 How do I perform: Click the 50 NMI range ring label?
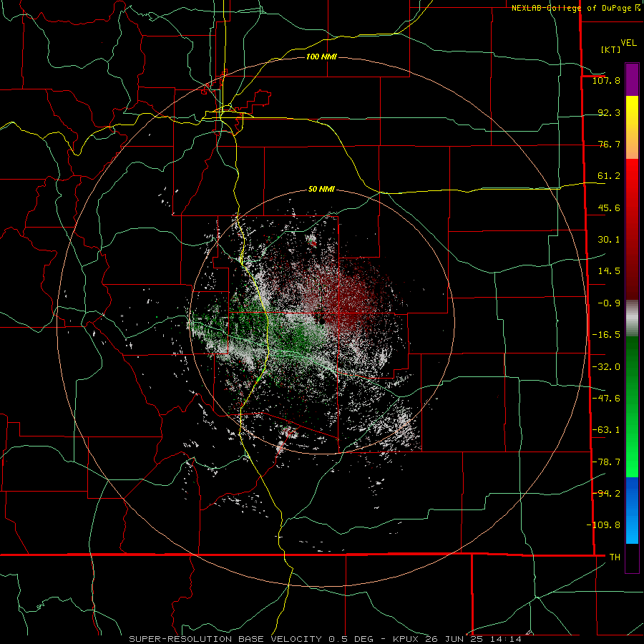point(321,190)
